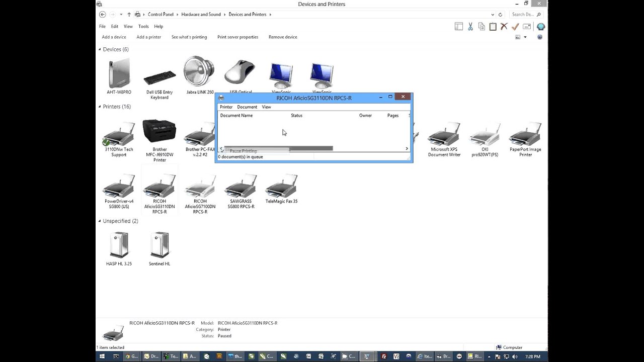644x362 pixels.
Task: Open the Tools menu
Action: (143, 26)
